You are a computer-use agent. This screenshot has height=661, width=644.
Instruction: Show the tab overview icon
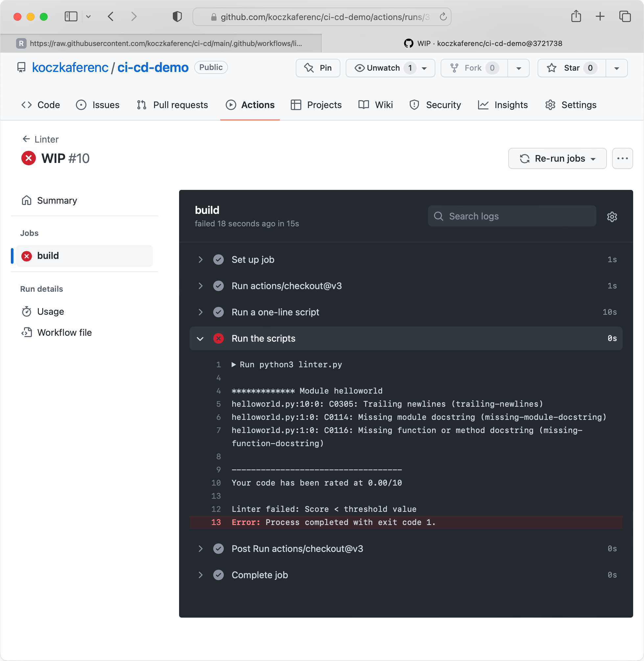click(625, 16)
